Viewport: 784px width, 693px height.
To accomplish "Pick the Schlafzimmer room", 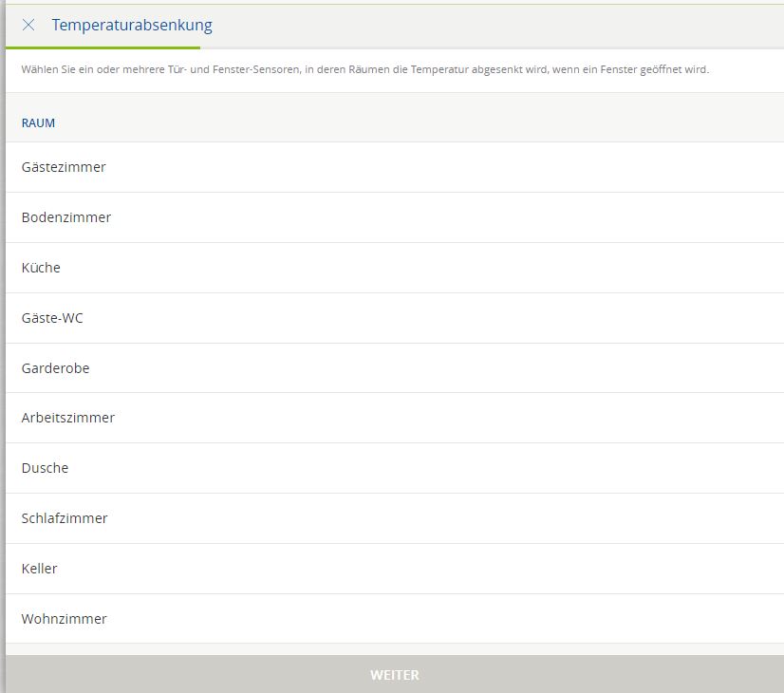I will coord(65,518).
